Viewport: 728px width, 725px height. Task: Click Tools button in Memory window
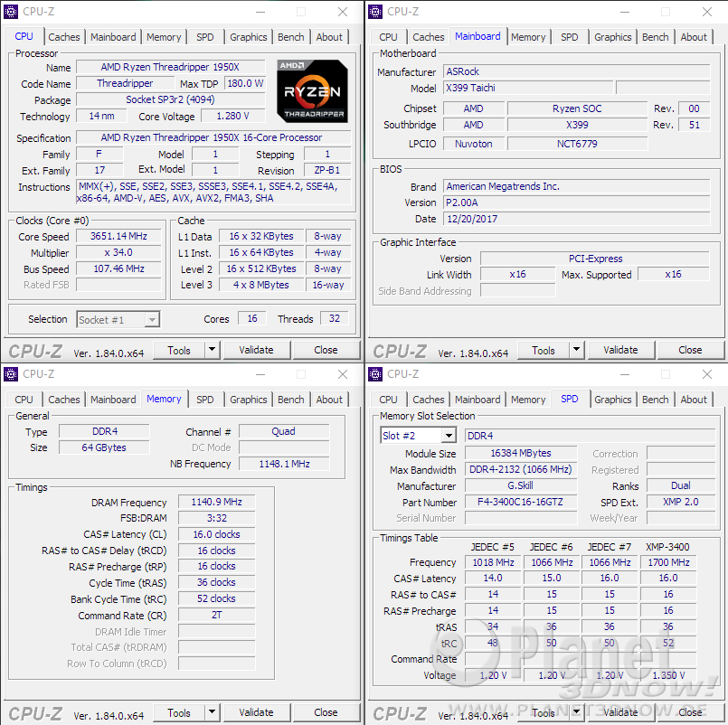pyautogui.click(x=179, y=713)
